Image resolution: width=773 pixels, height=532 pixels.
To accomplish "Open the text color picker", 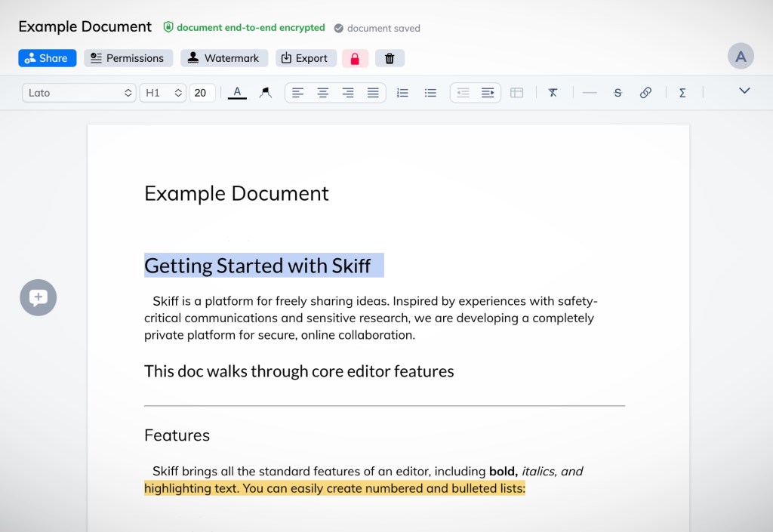I will [237, 93].
